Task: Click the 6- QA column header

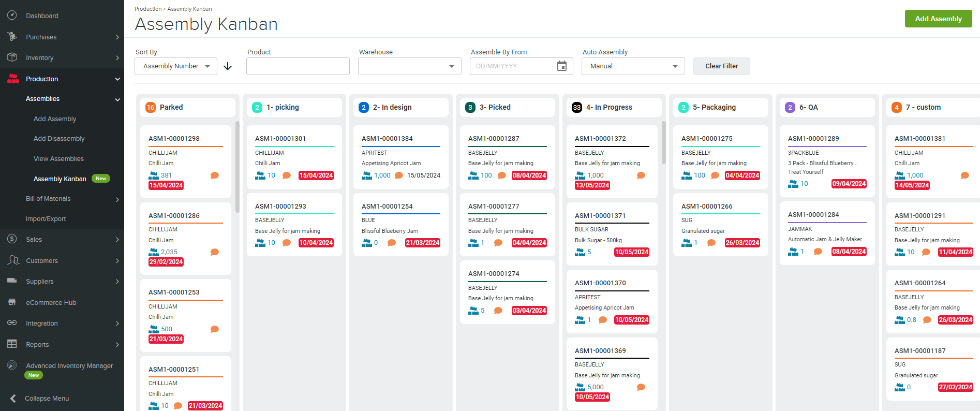Action: tap(827, 107)
